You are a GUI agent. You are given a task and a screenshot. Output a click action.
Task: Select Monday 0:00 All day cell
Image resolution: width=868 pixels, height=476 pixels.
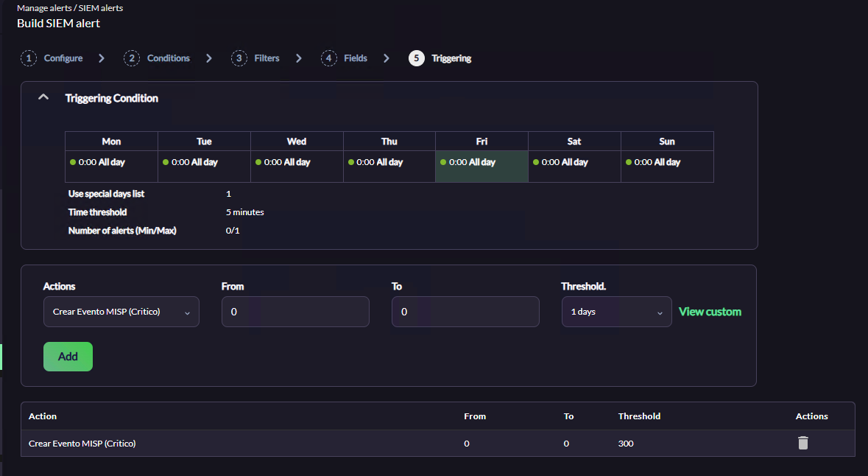click(x=111, y=167)
